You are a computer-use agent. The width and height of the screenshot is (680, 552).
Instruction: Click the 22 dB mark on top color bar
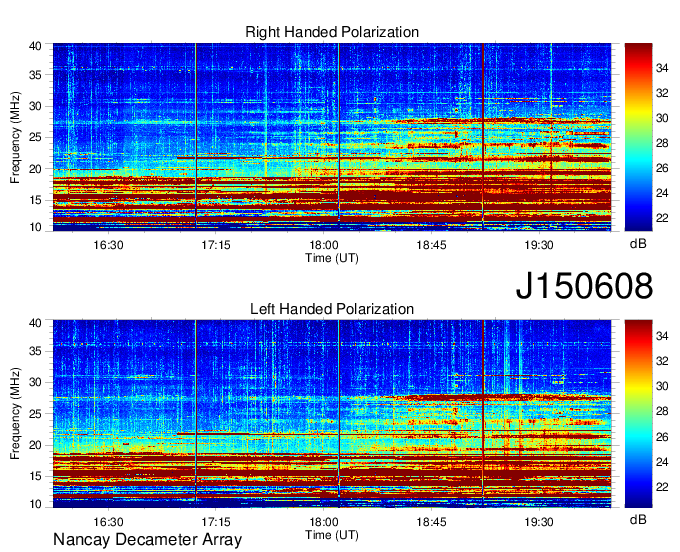click(x=662, y=218)
